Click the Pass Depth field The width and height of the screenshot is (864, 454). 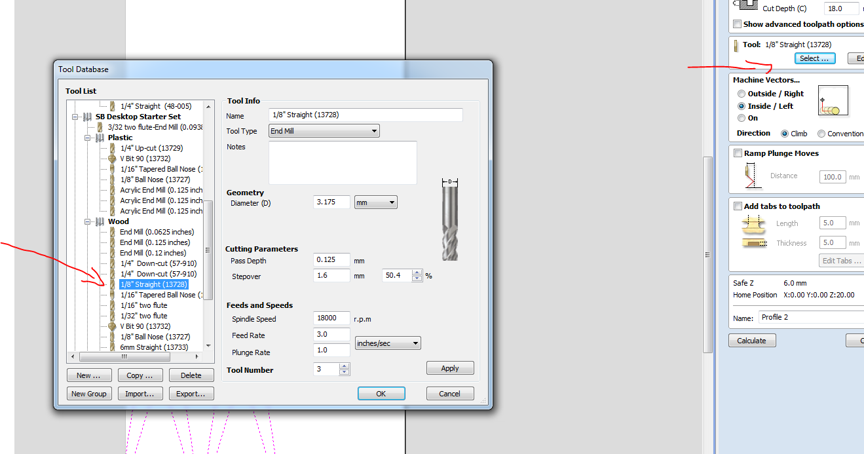(x=332, y=260)
